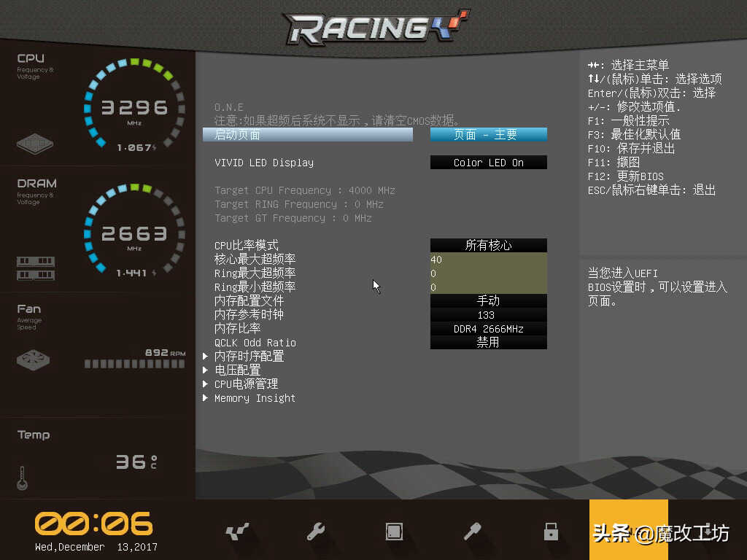The image size is (747, 560).
Task: Open the 内存比率 DDR4 2666MHz dropdown
Action: (x=488, y=329)
